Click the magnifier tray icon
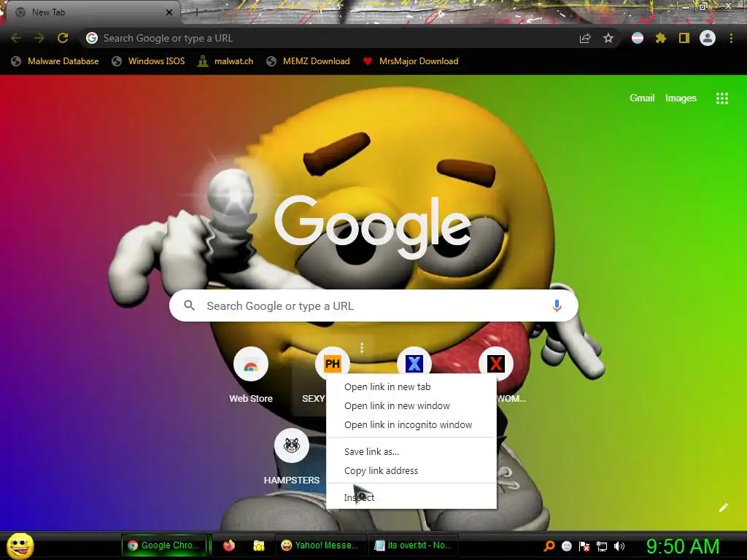Viewport: 747px width, 560px height. pos(549,545)
